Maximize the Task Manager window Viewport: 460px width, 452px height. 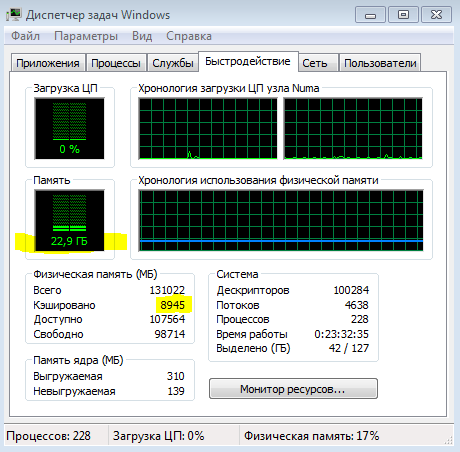tap(403, 15)
